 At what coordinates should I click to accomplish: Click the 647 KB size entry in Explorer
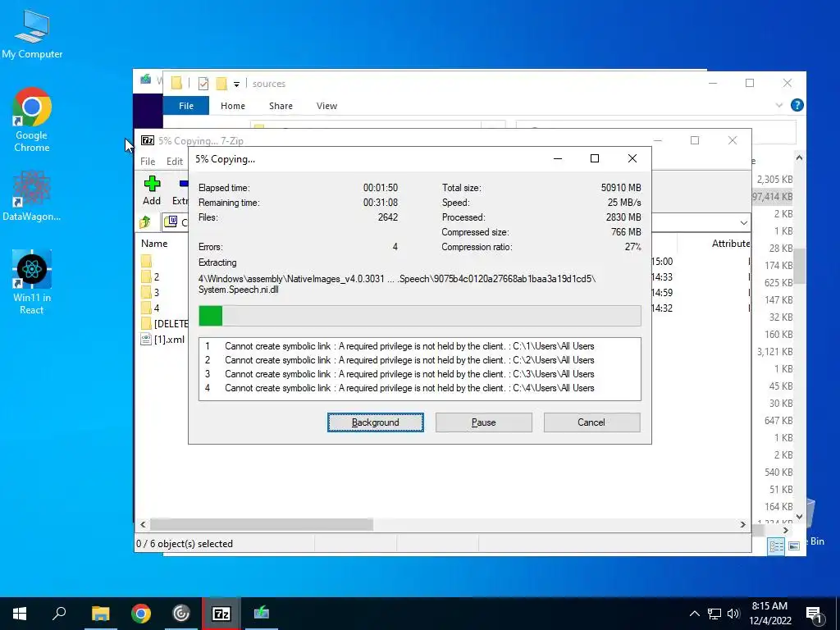point(778,421)
